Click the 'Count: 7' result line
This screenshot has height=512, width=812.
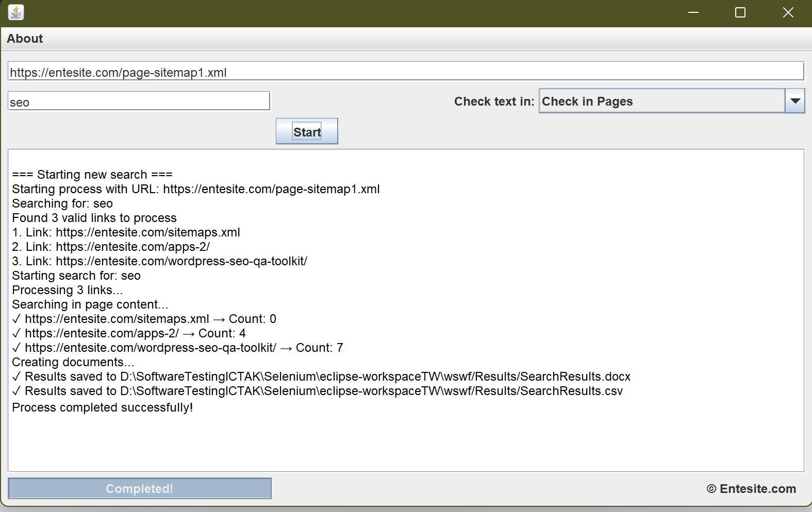pyautogui.click(x=178, y=348)
